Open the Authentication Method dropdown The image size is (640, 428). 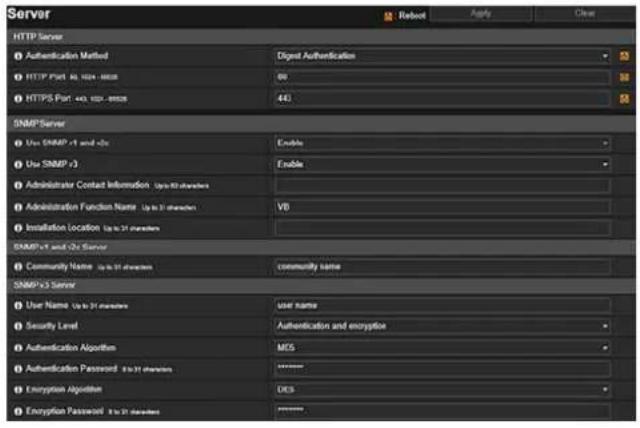[442, 56]
